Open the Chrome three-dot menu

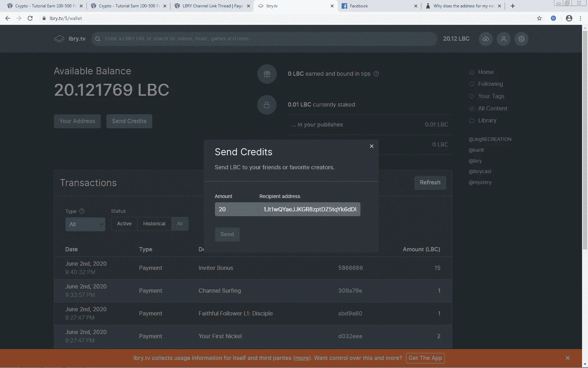click(x=581, y=18)
